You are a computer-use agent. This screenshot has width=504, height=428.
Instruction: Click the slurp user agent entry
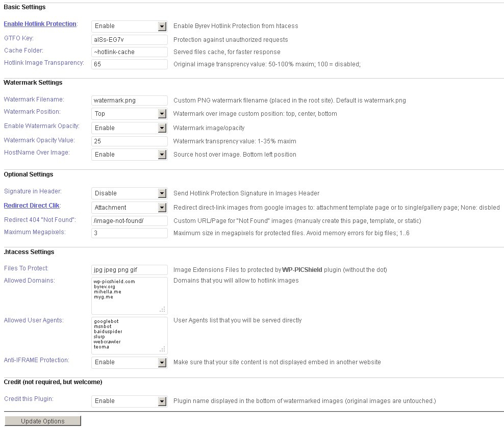pyautogui.click(x=99, y=336)
